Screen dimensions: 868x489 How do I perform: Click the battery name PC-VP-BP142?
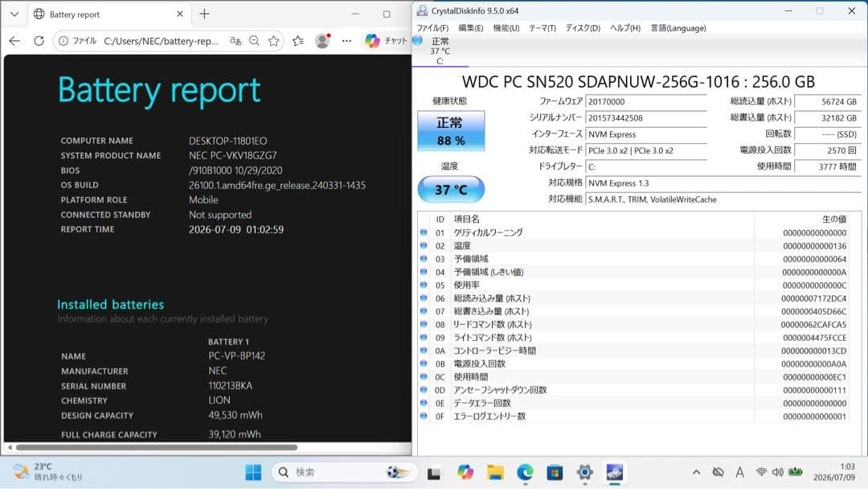tap(237, 355)
